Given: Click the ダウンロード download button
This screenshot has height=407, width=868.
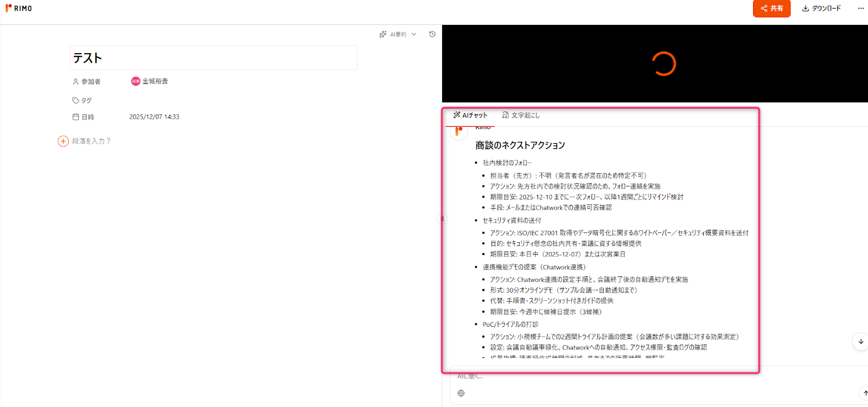Looking at the screenshot, I should (x=821, y=9).
